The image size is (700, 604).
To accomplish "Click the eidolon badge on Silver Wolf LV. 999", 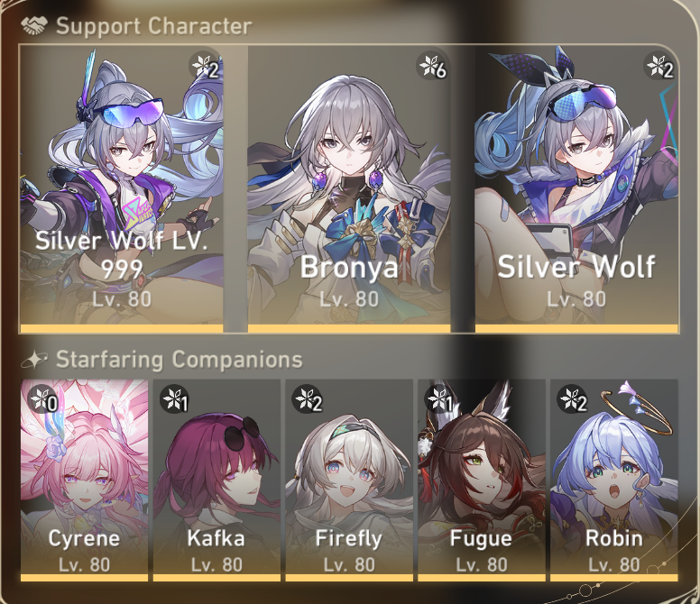I will pos(206,68).
